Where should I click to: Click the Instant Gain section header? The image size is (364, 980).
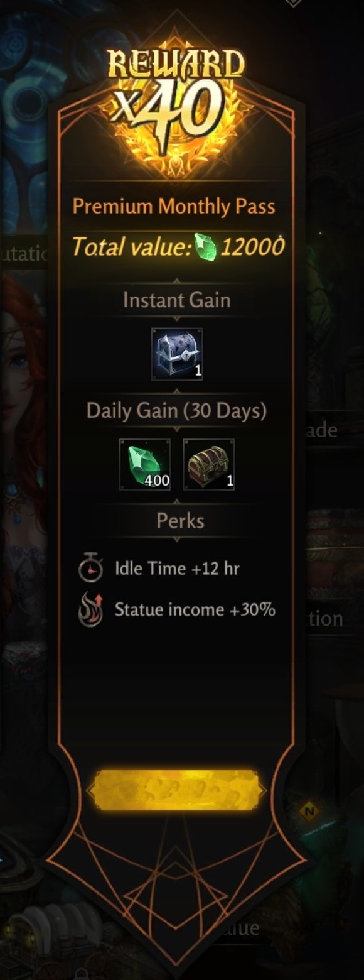tap(176, 300)
